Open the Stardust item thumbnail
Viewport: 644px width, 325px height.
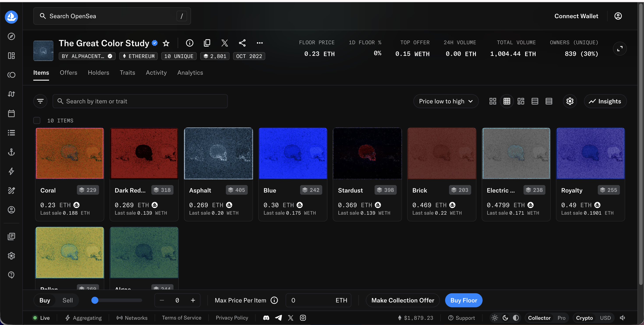click(367, 153)
